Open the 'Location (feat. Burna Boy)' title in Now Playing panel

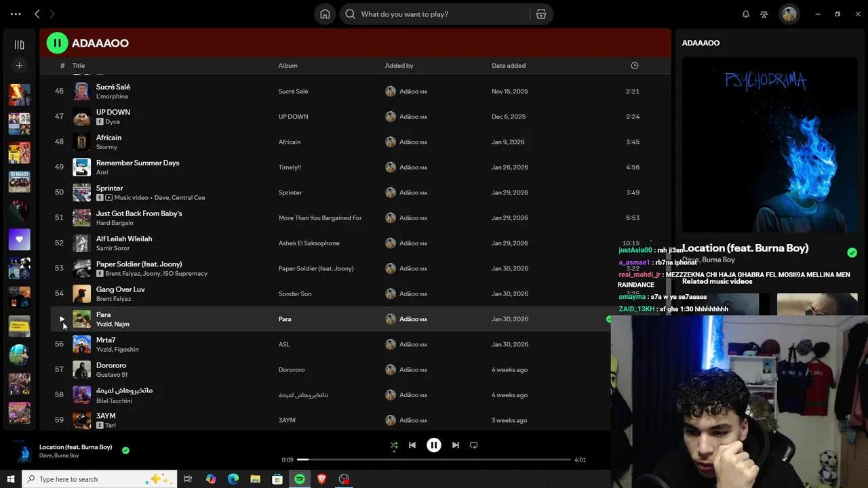[x=745, y=248]
